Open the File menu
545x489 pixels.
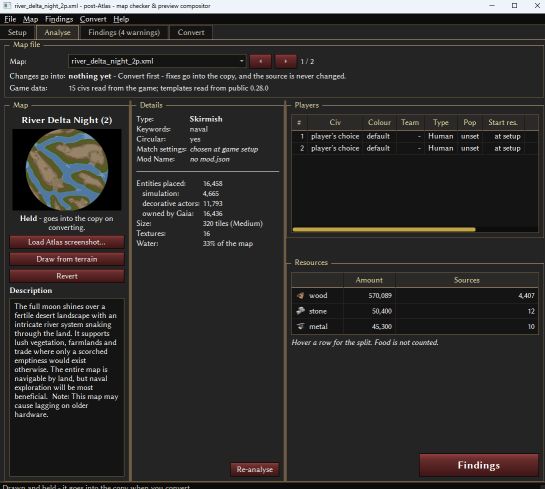click(x=10, y=19)
